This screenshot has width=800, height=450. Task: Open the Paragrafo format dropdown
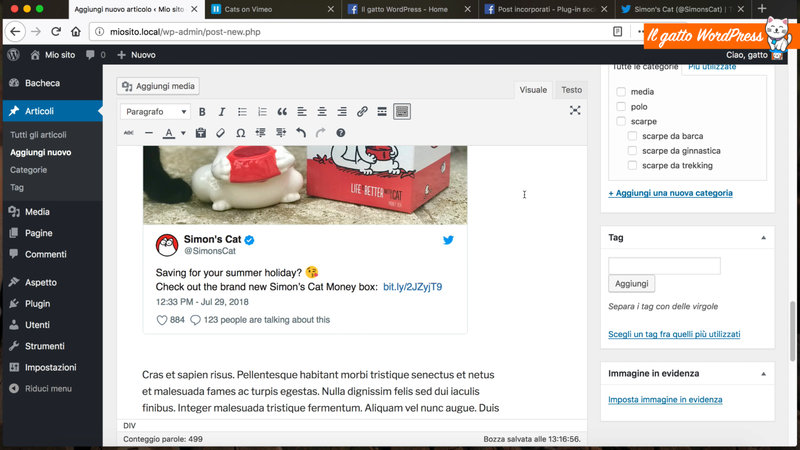[x=156, y=112]
